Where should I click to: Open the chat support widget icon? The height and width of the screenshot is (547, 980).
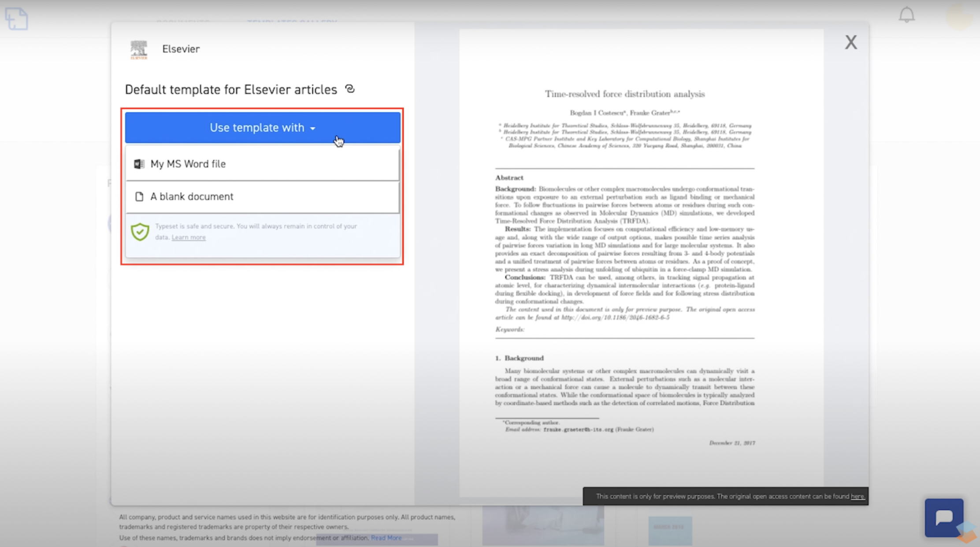[944, 517]
